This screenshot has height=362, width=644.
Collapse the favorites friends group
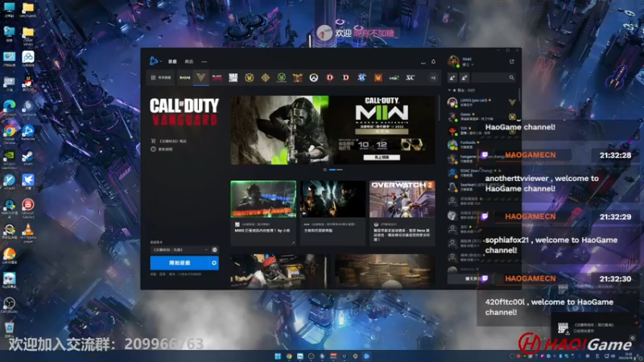[x=449, y=90]
